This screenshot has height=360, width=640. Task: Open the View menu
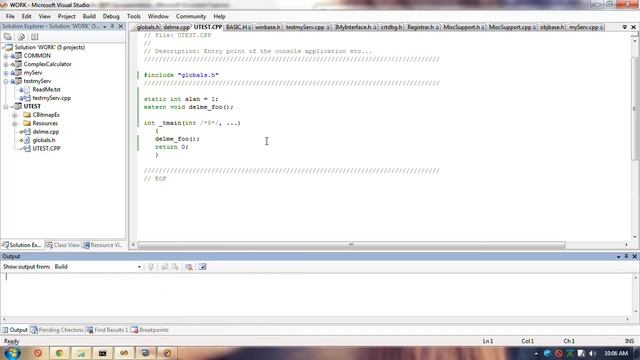pyautogui.click(x=44, y=16)
